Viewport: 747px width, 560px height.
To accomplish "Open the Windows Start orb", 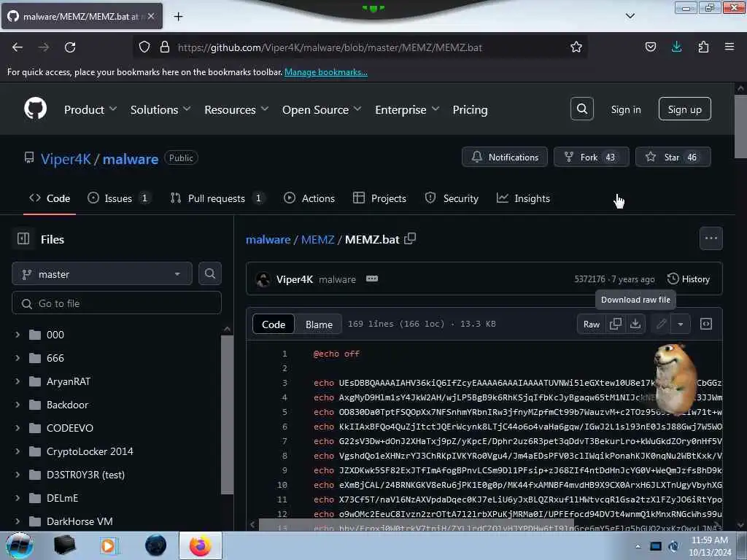I will (19, 545).
